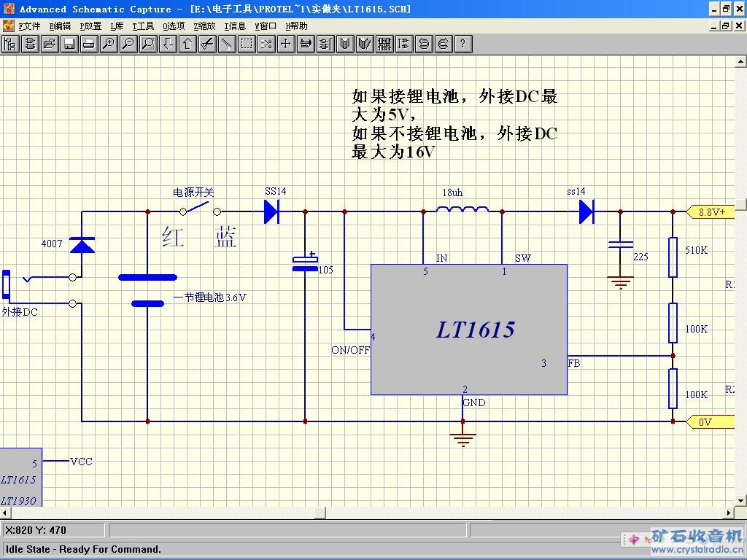Open a schematic file via folder icon
This screenshot has height=560, width=747.
click(x=50, y=44)
